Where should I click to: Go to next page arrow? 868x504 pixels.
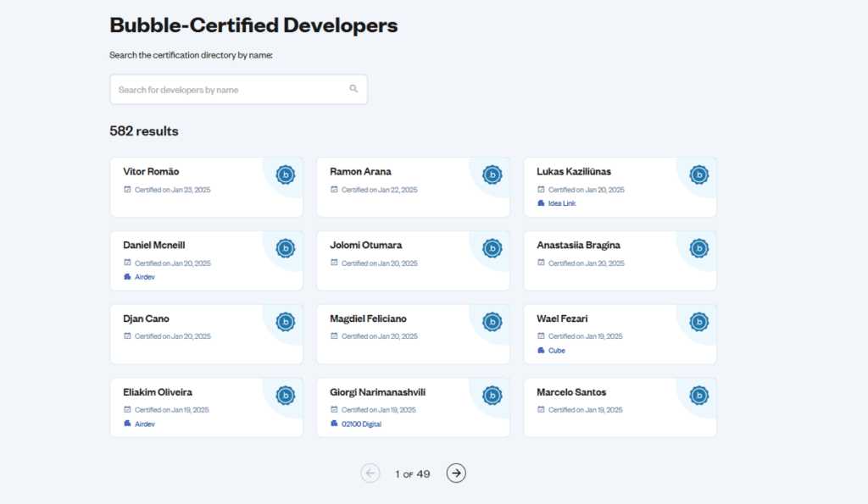click(456, 473)
